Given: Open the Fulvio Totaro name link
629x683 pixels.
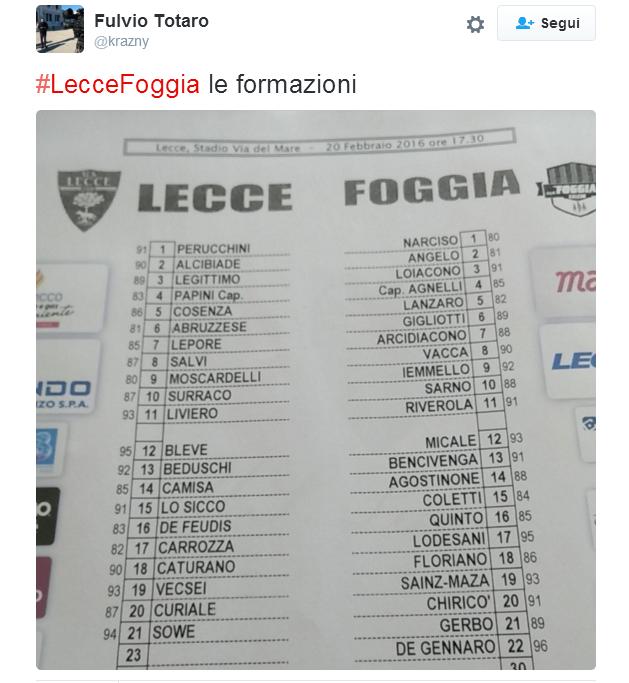Looking at the screenshot, I should click(x=152, y=21).
